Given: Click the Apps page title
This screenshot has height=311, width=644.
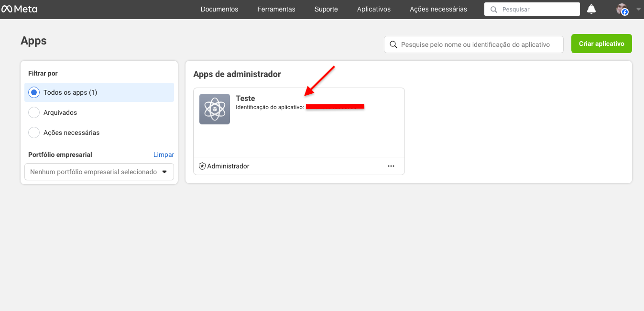Looking at the screenshot, I should tap(33, 41).
